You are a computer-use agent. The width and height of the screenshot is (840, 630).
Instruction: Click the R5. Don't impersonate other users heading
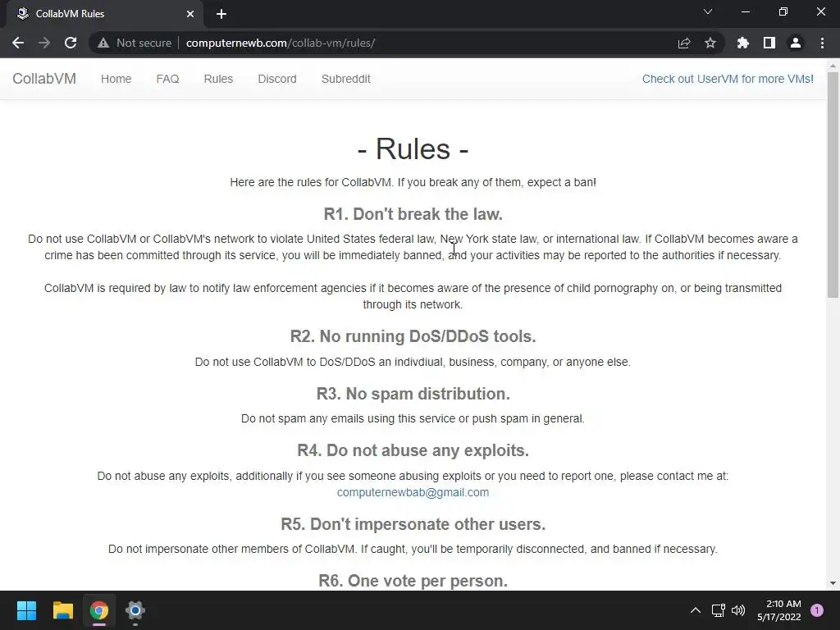[413, 524]
